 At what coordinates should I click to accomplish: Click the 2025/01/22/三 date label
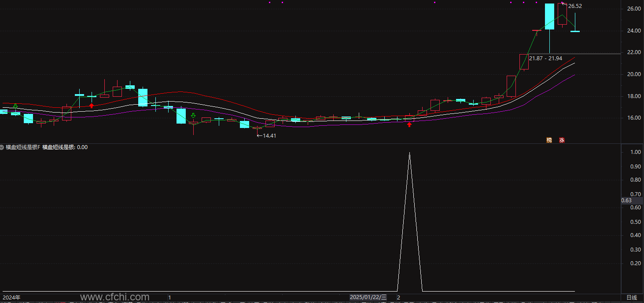coord(368,298)
